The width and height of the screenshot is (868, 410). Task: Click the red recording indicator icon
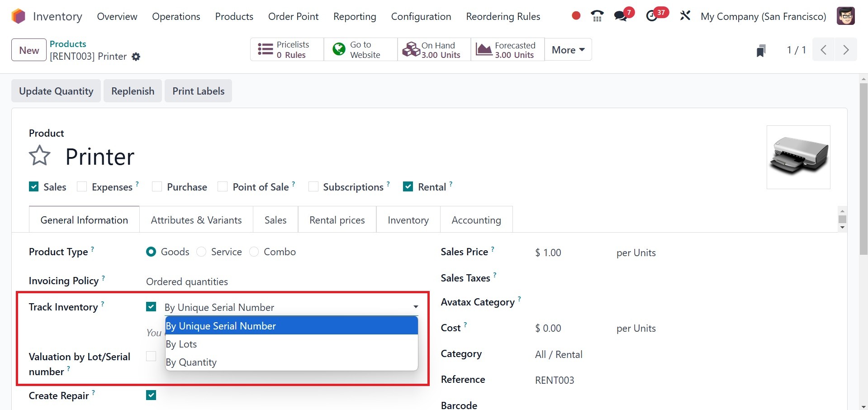click(x=576, y=16)
